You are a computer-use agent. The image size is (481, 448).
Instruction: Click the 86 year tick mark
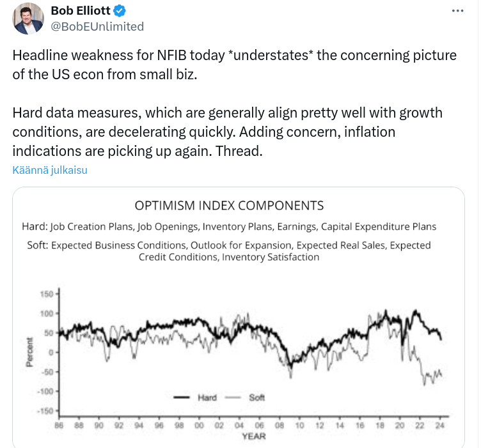[x=59, y=426]
